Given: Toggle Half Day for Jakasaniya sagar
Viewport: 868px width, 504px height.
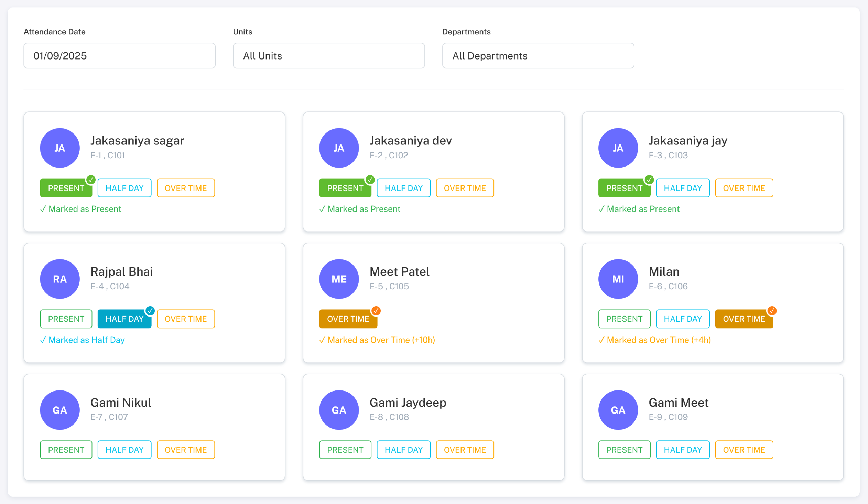Looking at the screenshot, I should click(x=124, y=188).
